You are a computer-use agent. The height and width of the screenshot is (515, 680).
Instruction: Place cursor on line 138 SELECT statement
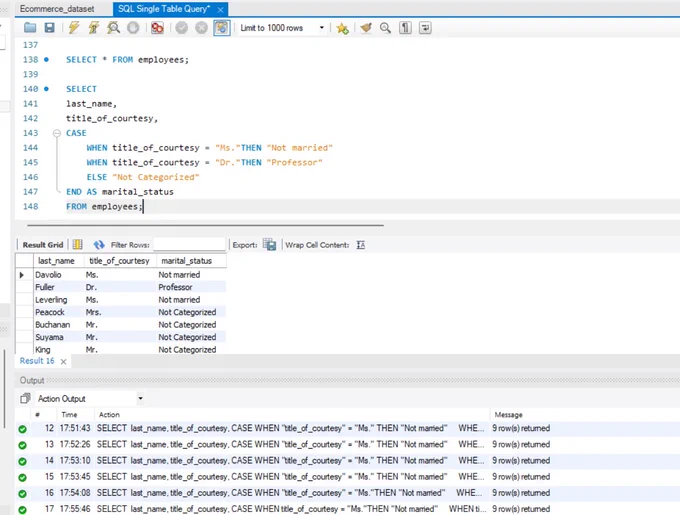click(x=128, y=59)
